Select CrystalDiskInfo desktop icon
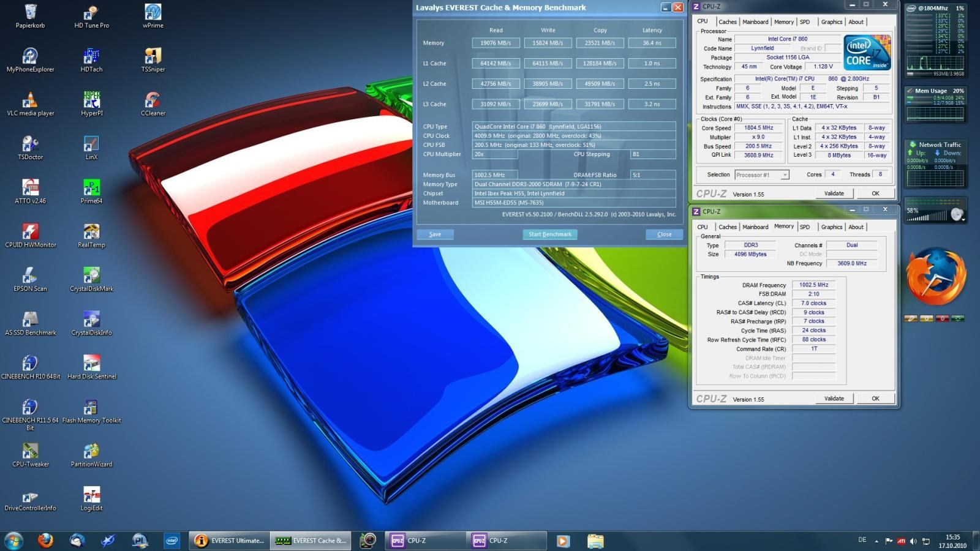Image resolution: width=980 pixels, height=551 pixels. (91, 324)
